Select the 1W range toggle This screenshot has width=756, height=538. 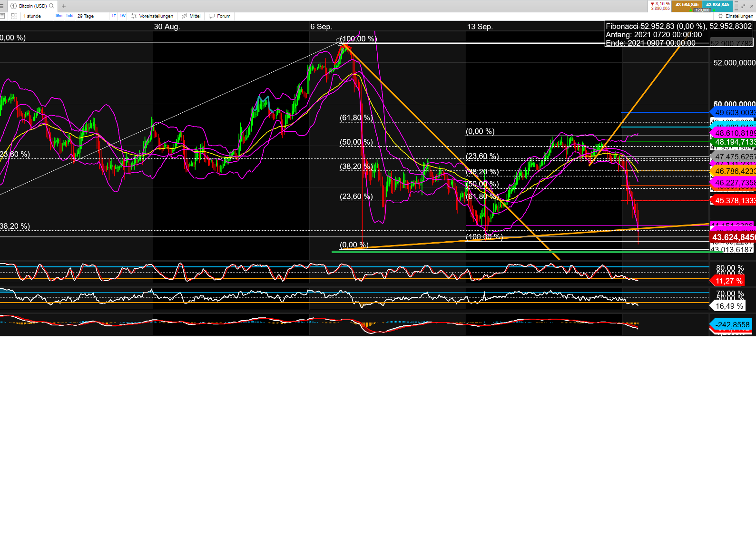coord(123,16)
